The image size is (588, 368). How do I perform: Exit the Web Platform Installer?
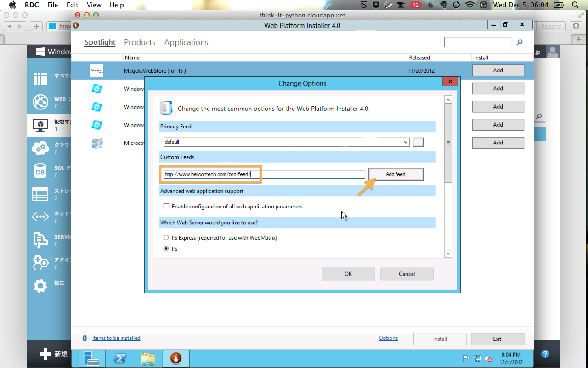497,339
